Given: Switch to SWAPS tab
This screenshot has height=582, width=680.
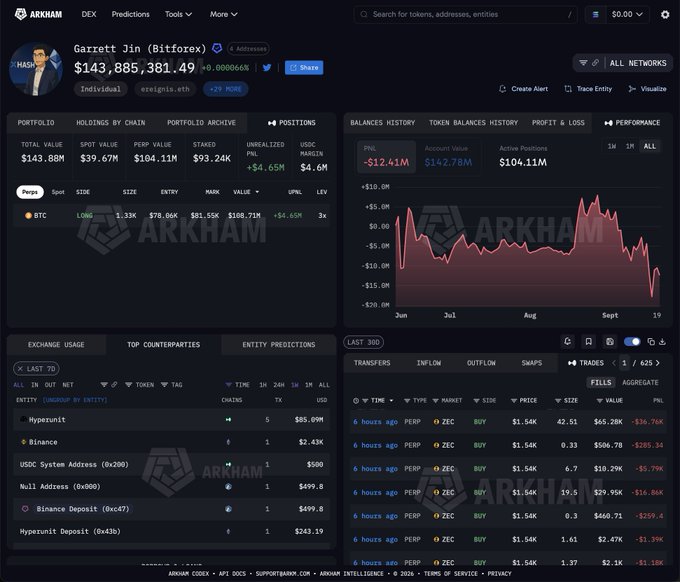Looking at the screenshot, I should (x=532, y=363).
